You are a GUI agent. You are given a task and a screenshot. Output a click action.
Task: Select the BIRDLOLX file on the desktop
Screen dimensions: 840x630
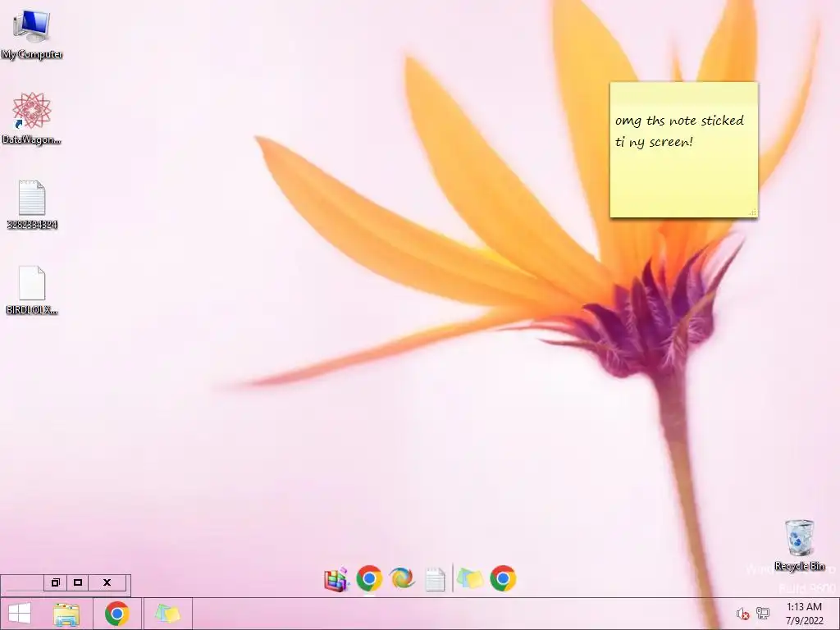pyautogui.click(x=32, y=290)
